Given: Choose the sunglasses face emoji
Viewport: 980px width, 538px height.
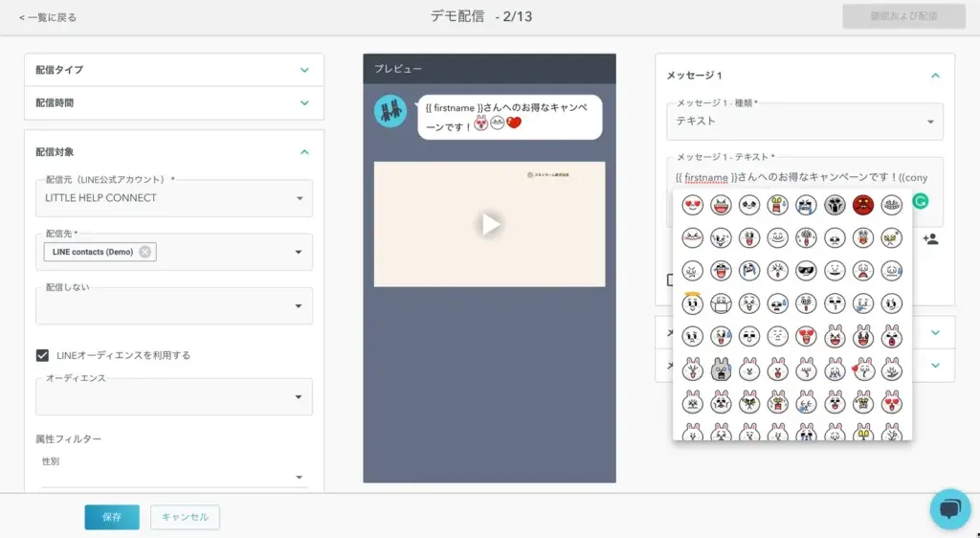Looking at the screenshot, I should click(x=806, y=271).
